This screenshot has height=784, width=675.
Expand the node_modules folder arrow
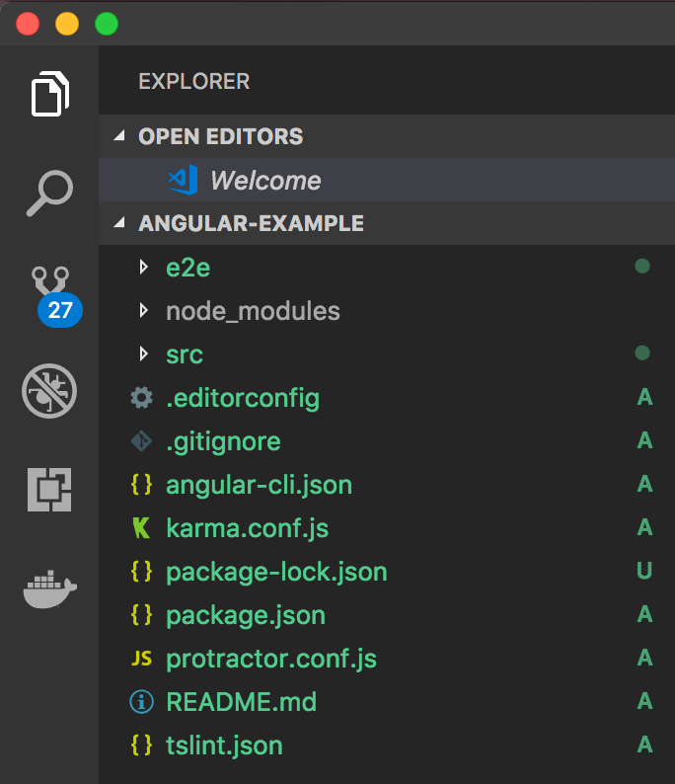coord(144,310)
